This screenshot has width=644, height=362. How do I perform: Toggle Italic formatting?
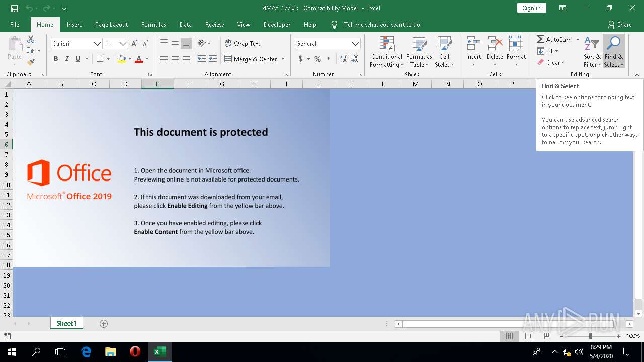point(67,59)
